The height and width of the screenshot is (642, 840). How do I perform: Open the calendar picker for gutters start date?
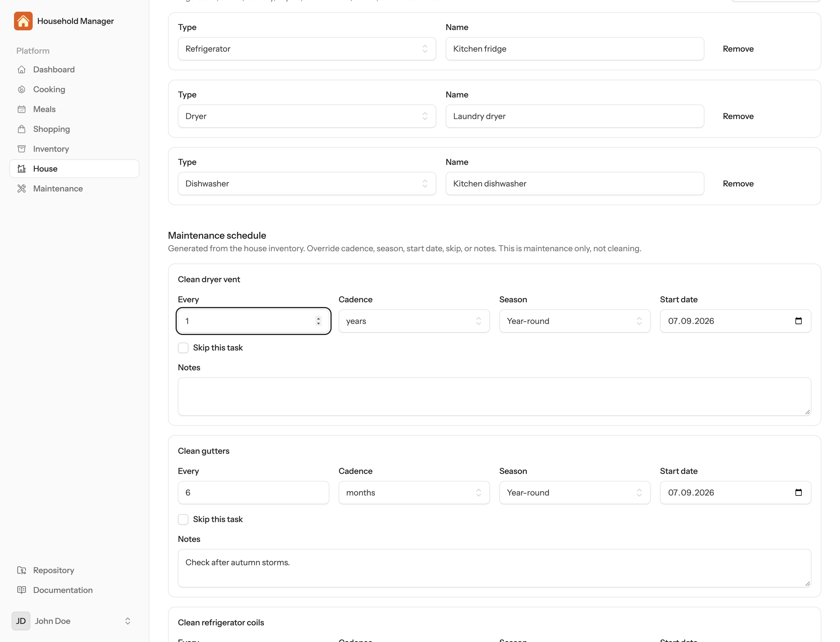[798, 493]
